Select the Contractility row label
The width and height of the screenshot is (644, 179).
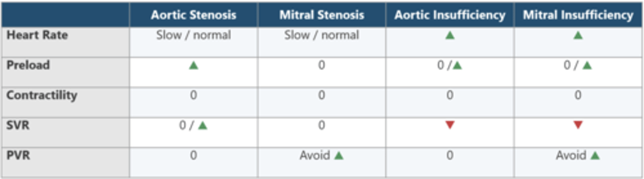42,95
